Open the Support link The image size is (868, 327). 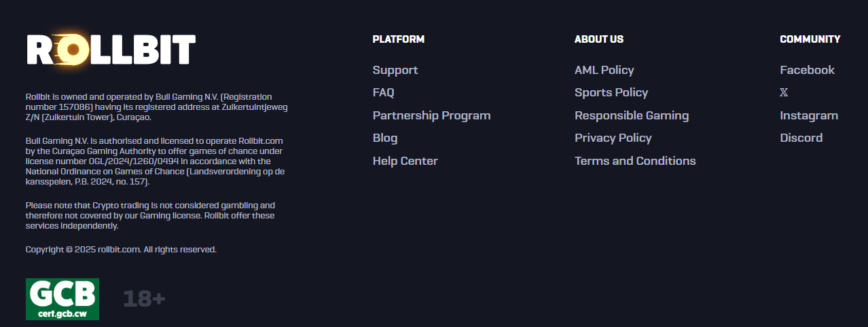tap(395, 70)
